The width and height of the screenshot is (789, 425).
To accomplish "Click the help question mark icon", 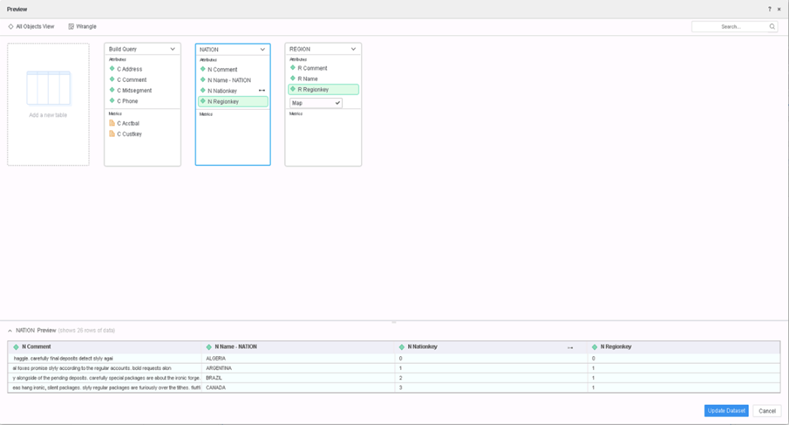I will [x=769, y=9].
